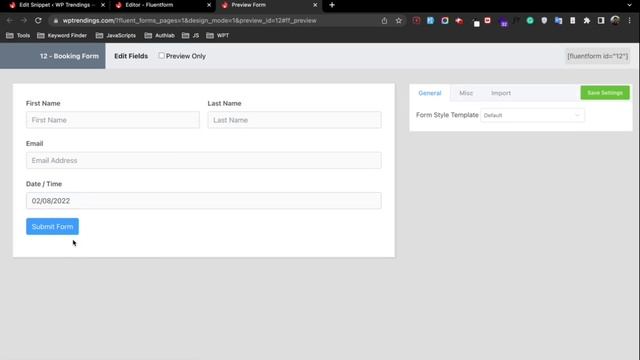This screenshot has width=640, height=360.
Task: Click the Save Settings button
Action: point(605,93)
